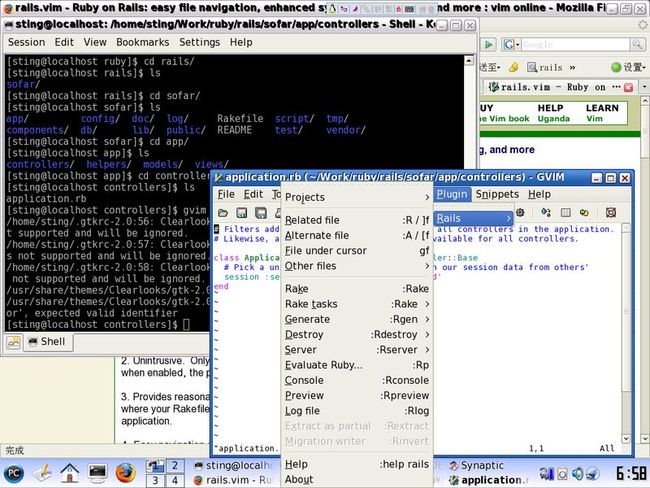Click the Vim book link in Firefox page
This screenshot has width=650, height=488.
click(505, 119)
